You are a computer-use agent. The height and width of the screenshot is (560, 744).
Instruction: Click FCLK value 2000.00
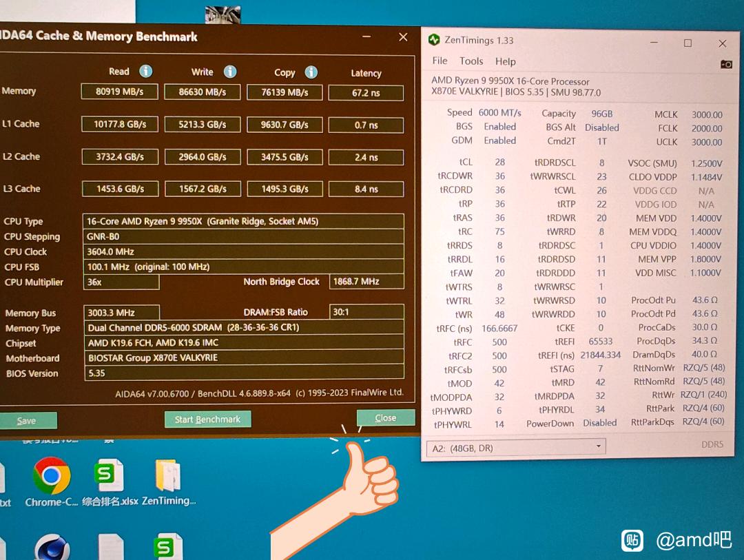(707, 129)
